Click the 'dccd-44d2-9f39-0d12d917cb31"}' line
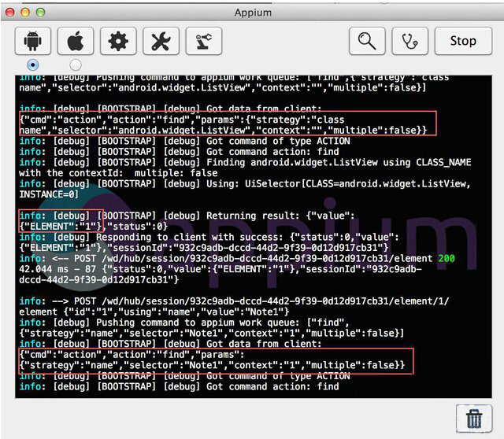The image size is (504, 439). pos(99,280)
